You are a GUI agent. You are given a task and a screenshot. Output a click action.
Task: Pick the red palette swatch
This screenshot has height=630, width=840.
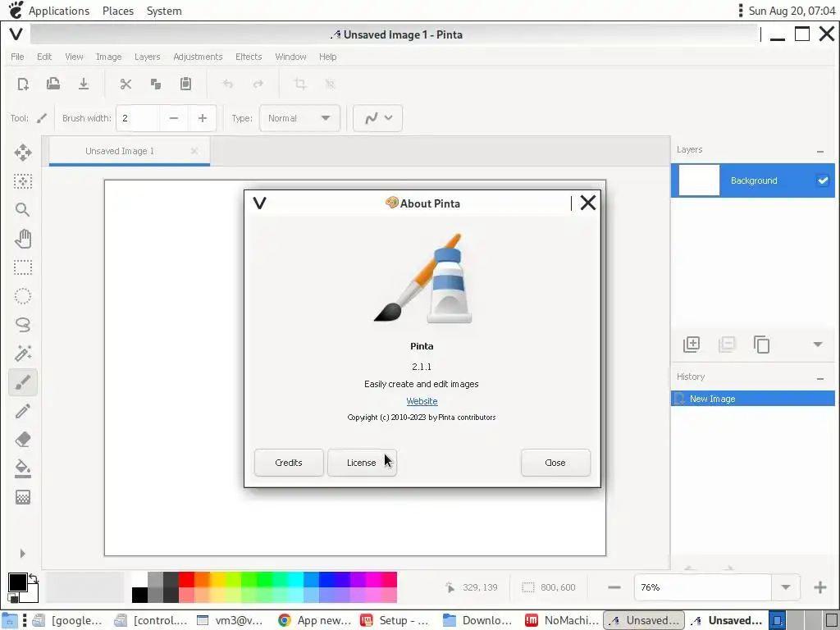[186, 580]
